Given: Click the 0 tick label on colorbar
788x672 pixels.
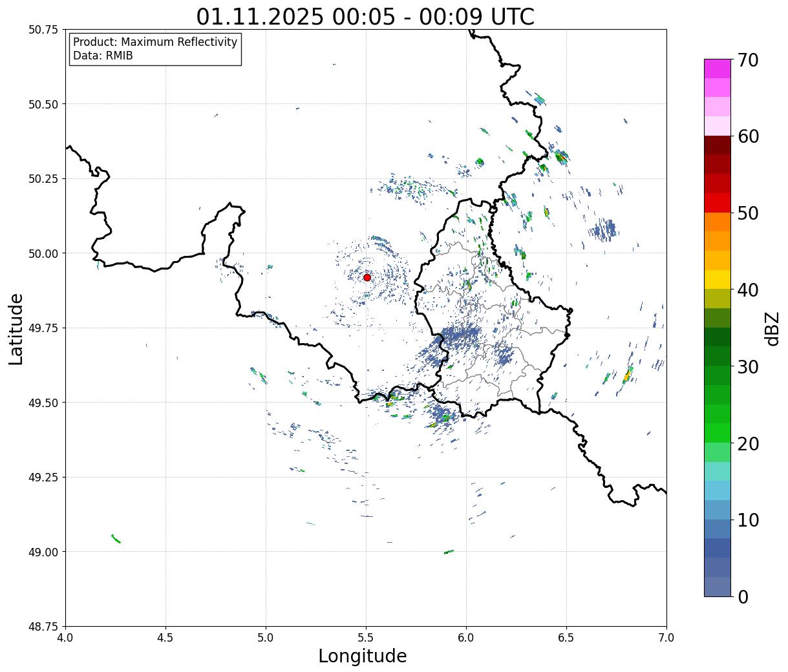Looking at the screenshot, I should tap(743, 597).
